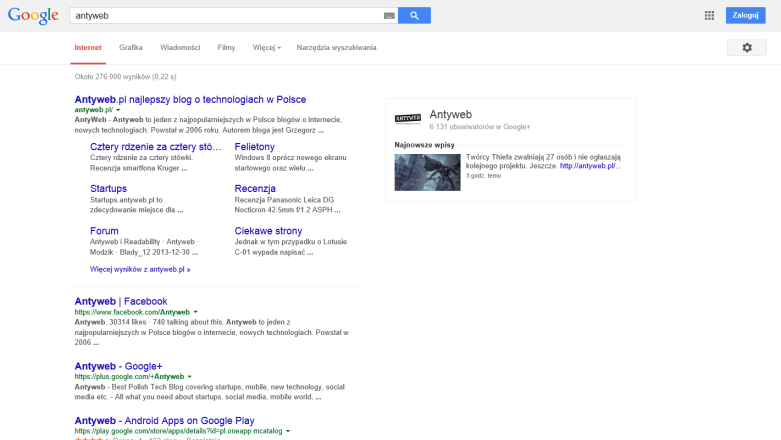Open the Startups sitelink
Screen dimensions: 781x440
point(108,188)
